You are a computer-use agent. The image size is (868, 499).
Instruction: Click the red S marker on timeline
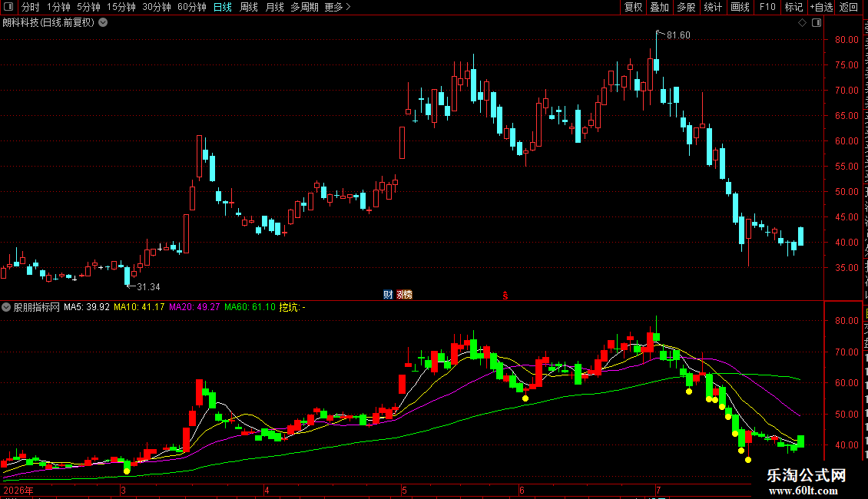tap(505, 296)
